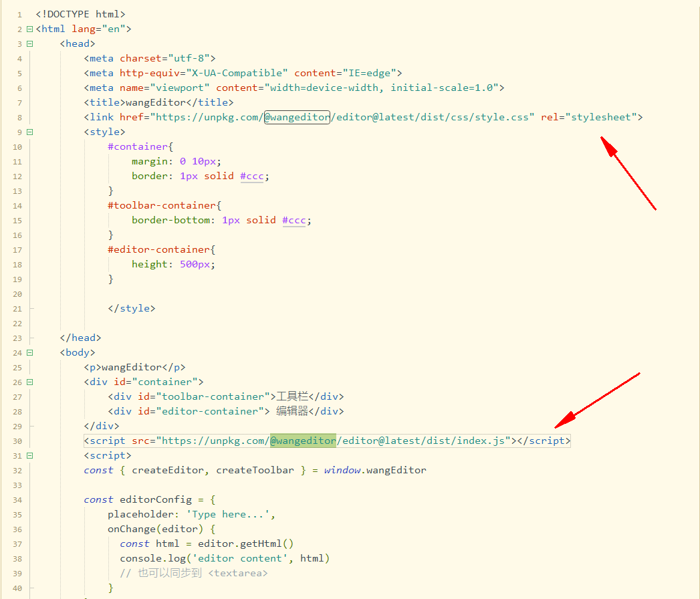Collapse the container div fold on line 26

coord(30,382)
